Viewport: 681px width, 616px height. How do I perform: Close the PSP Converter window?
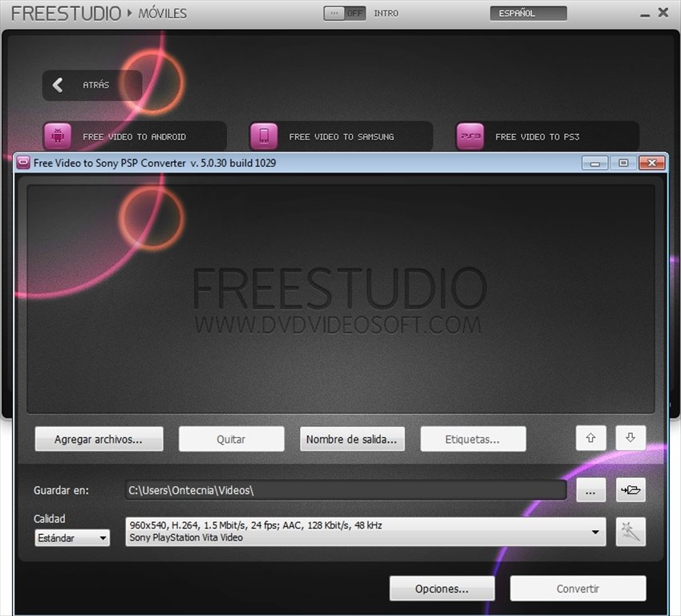pyautogui.click(x=652, y=163)
